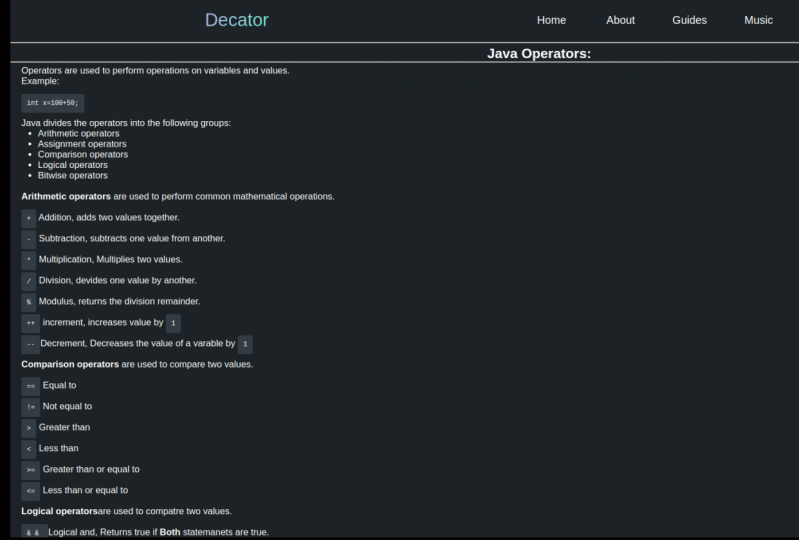Click the bold 'Comparison operators' paragraph heading
799x540 pixels.
[70, 364]
